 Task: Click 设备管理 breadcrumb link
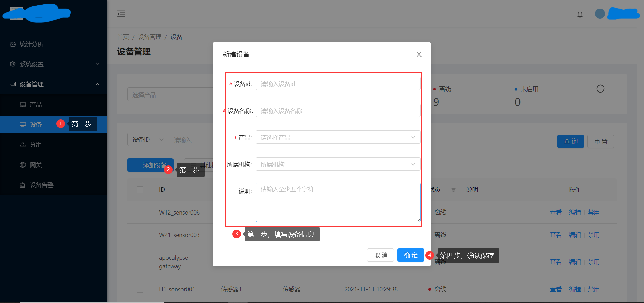(150, 37)
